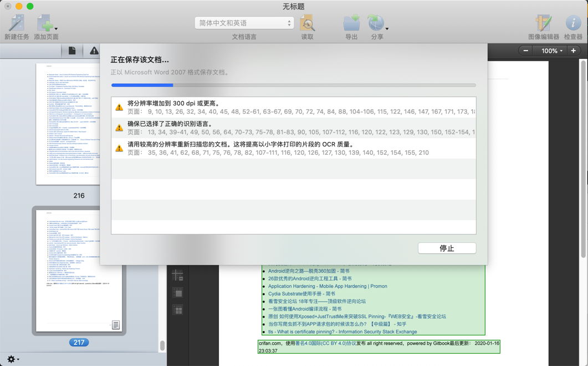
Task: Click the 217 page number badge
Action: (79, 342)
